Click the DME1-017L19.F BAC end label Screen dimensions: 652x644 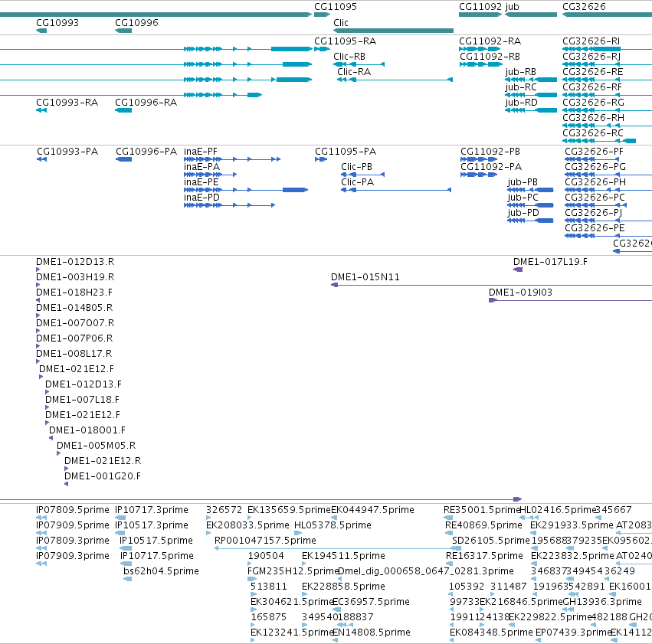550,262
